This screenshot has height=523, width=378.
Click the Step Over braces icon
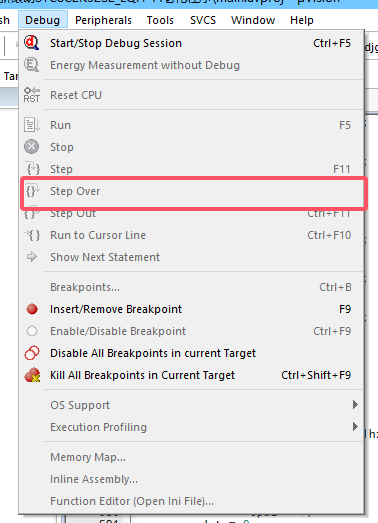click(x=32, y=191)
